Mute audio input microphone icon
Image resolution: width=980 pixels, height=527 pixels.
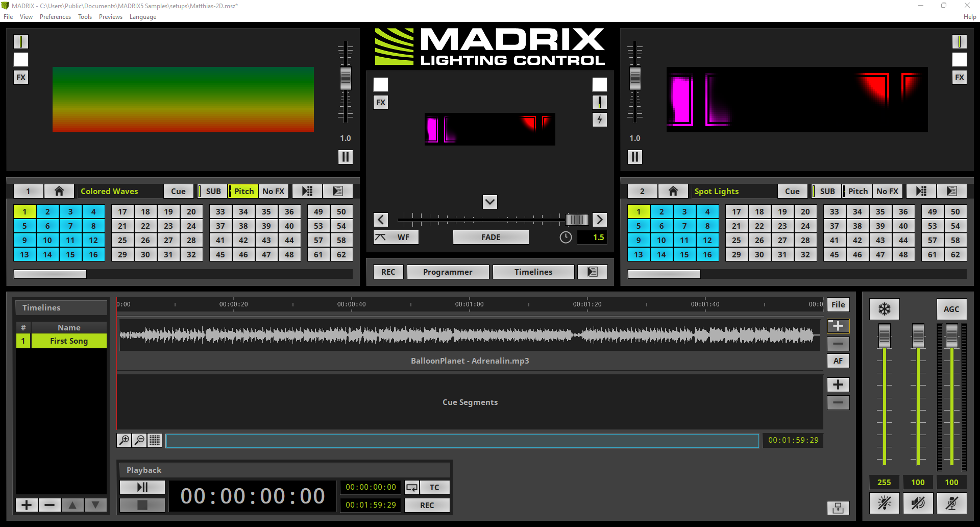click(952, 504)
